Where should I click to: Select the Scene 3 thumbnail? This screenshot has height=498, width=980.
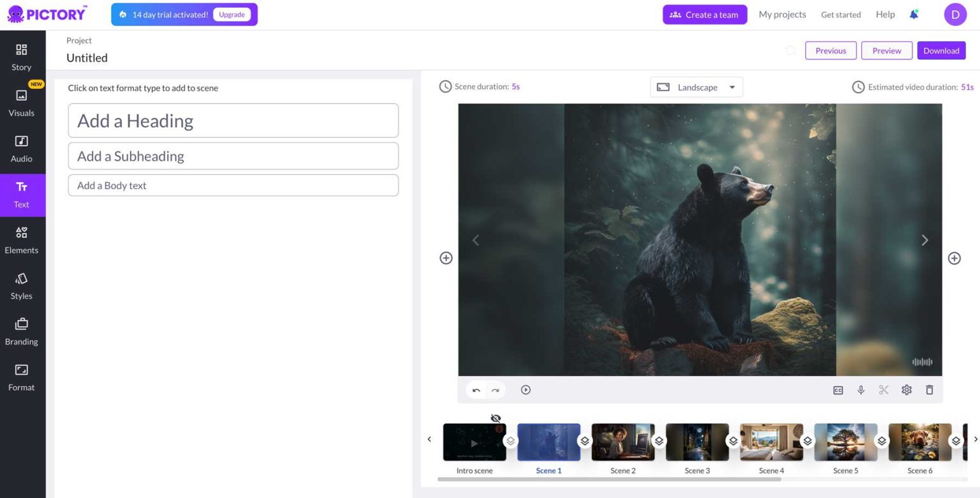697,442
